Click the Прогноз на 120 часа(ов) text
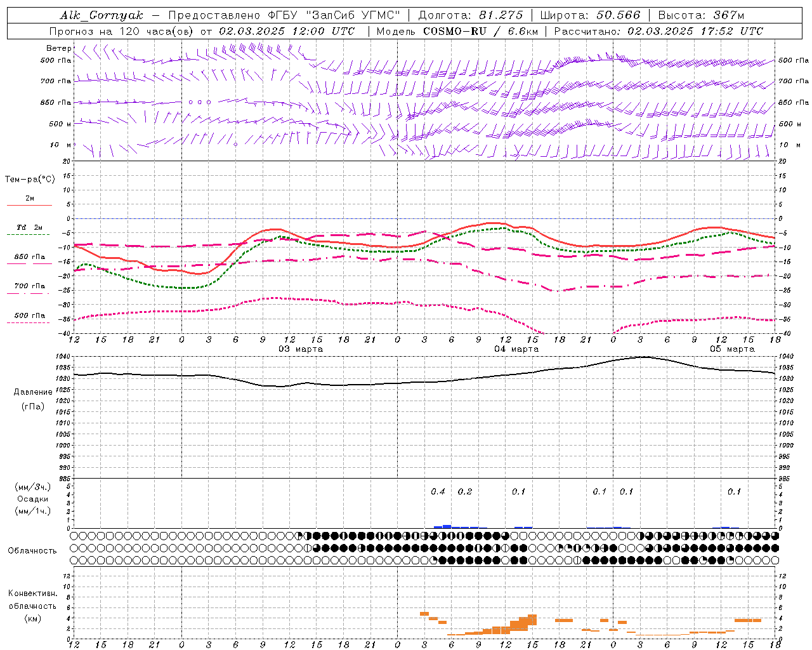The height and width of the screenshot is (650, 812). point(122,31)
